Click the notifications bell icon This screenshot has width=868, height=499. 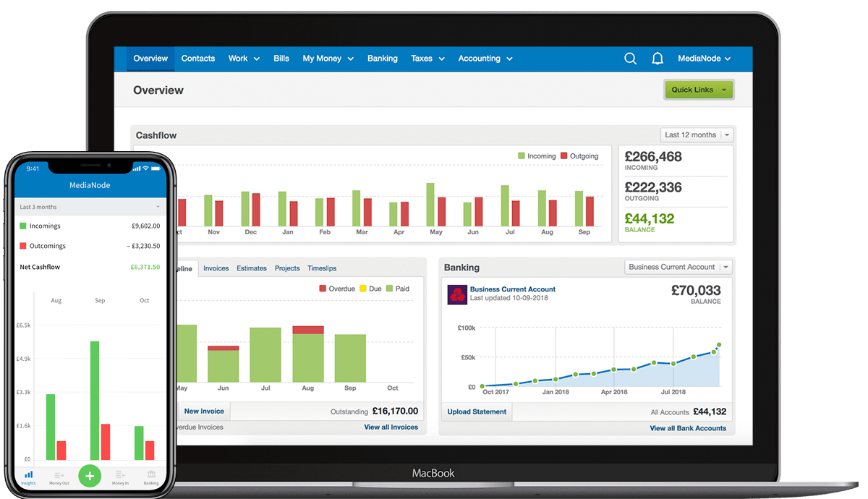click(x=658, y=59)
